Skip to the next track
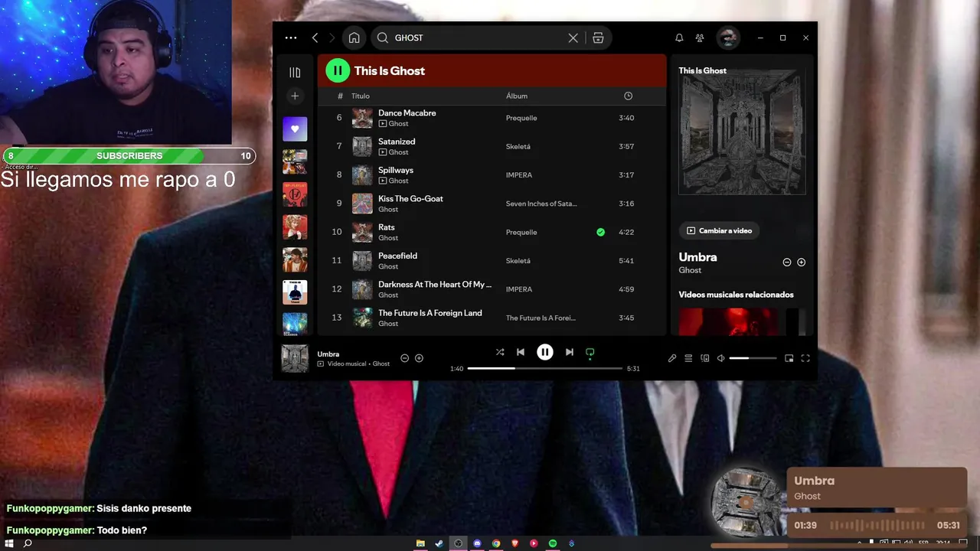Screen dimensions: 980x551 pyautogui.click(x=569, y=352)
